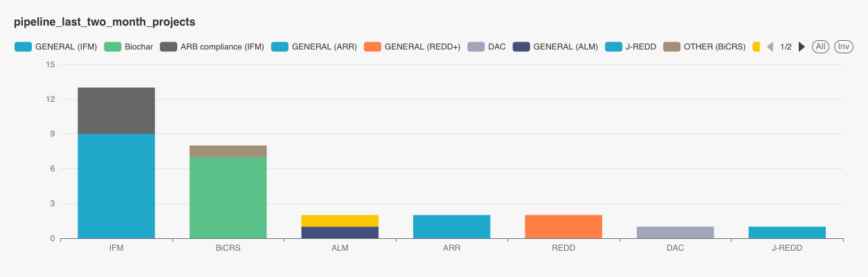The height and width of the screenshot is (277, 868).
Task: Go to next legend page arrow
Action: tap(802, 47)
